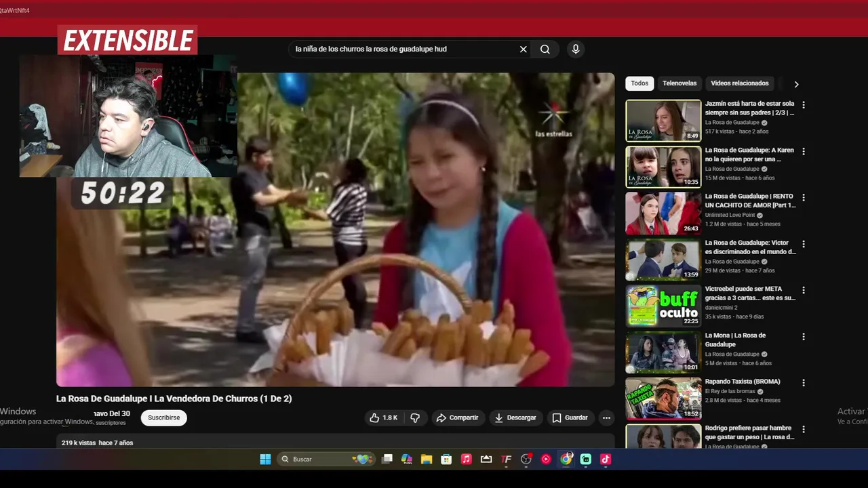Screen dimensions: 868x488
Task: Open menu for La Mona video
Action: [x=804, y=336]
